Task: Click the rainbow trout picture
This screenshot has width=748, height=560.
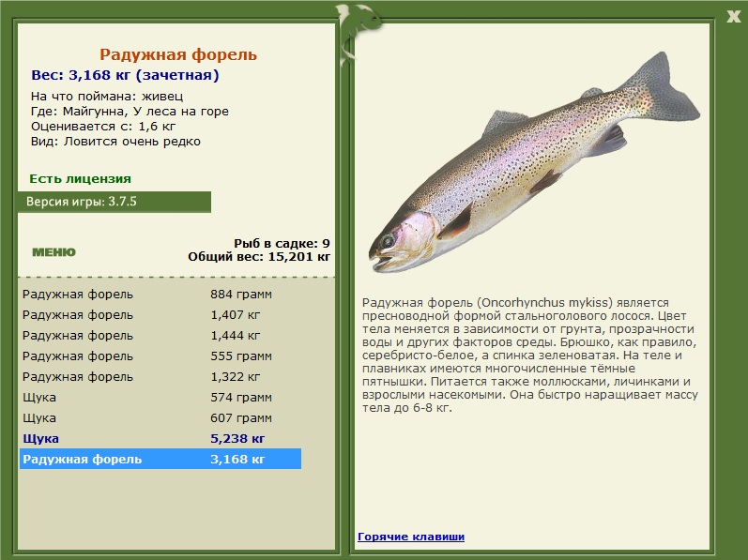Action: point(534,162)
